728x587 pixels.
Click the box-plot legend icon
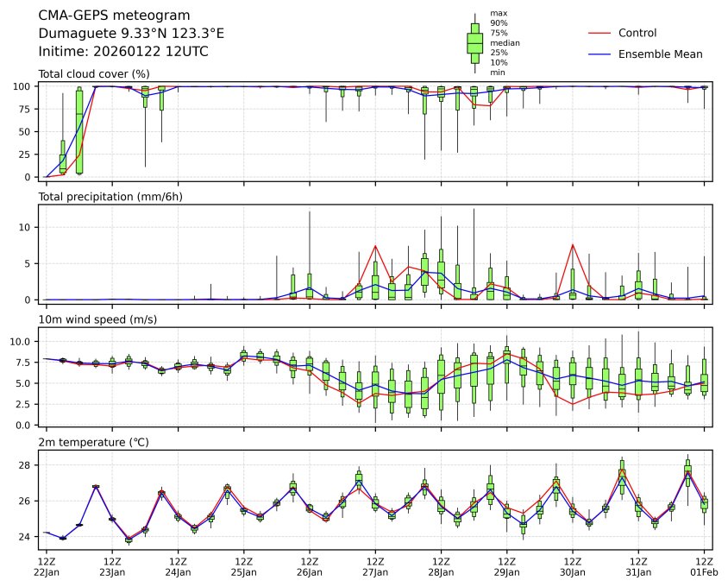474,42
